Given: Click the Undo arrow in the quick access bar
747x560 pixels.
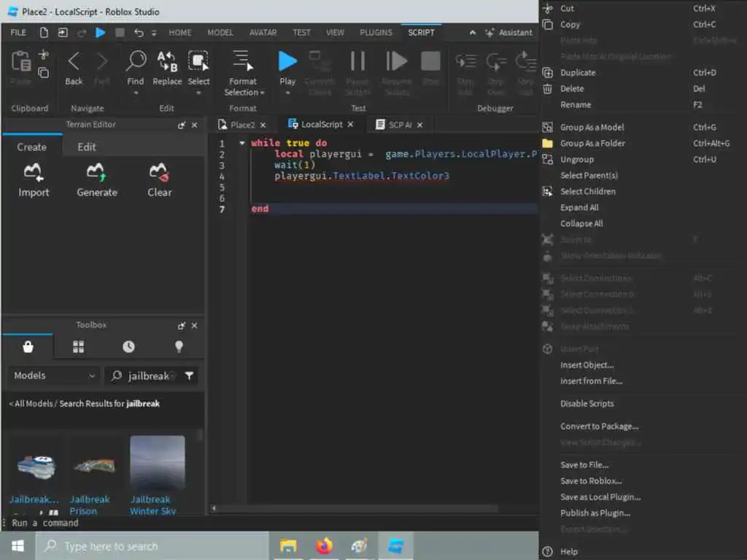Looking at the screenshot, I should coord(139,32).
